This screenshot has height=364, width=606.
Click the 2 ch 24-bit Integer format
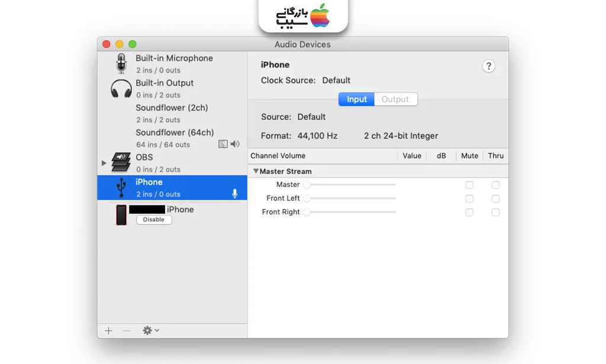(x=401, y=136)
